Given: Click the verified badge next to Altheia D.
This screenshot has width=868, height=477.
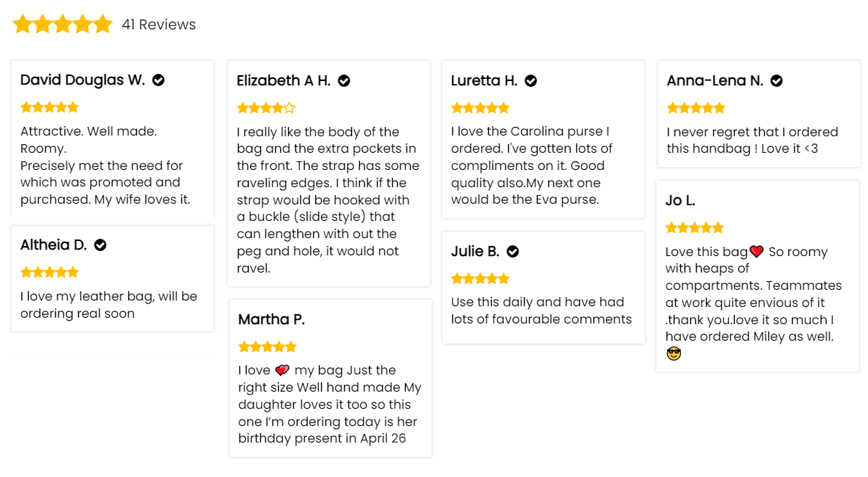Looking at the screenshot, I should pos(100,245).
